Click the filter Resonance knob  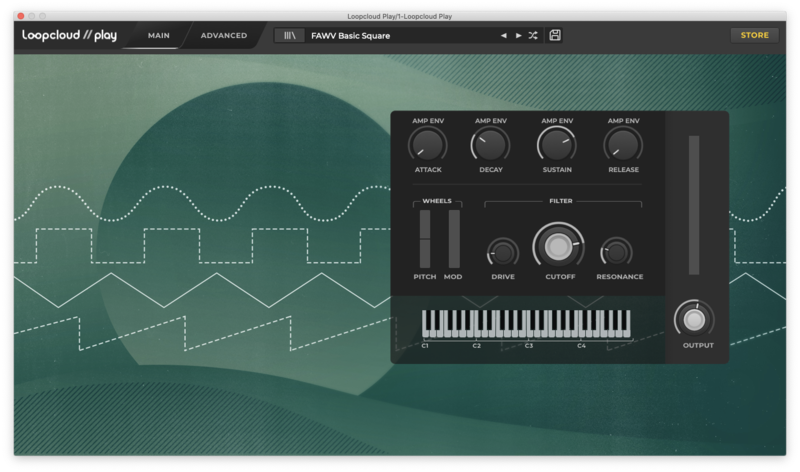click(x=616, y=252)
